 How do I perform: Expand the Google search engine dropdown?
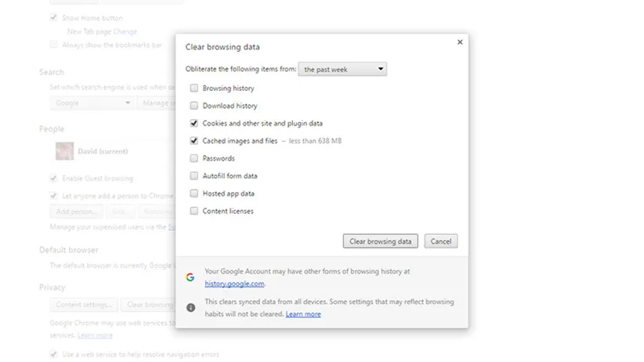click(92, 103)
